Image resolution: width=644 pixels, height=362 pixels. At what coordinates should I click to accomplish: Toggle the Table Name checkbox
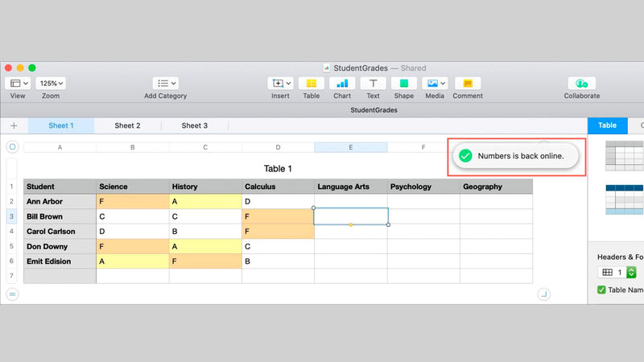coord(601,290)
